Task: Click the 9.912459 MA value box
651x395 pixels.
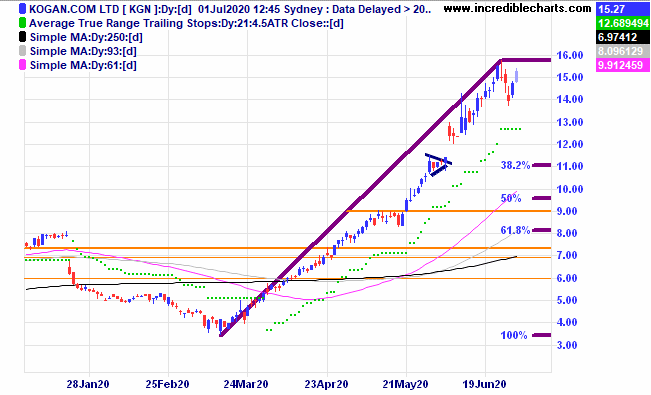Action: click(x=622, y=65)
